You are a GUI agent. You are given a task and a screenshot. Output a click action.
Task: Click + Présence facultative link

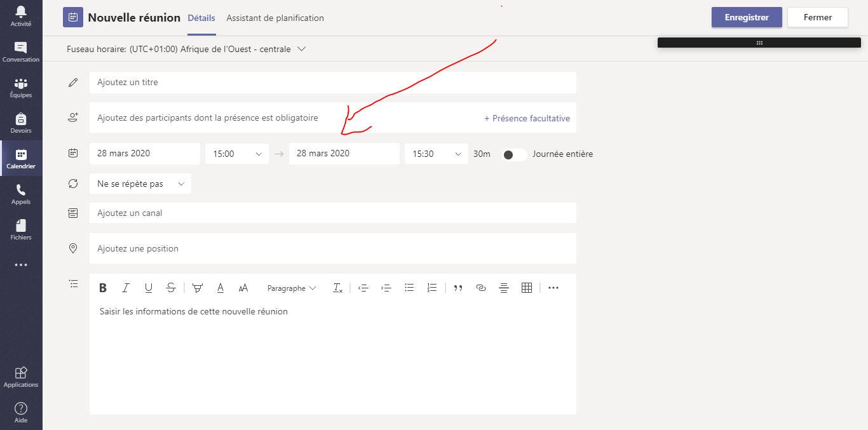pos(527,118)
